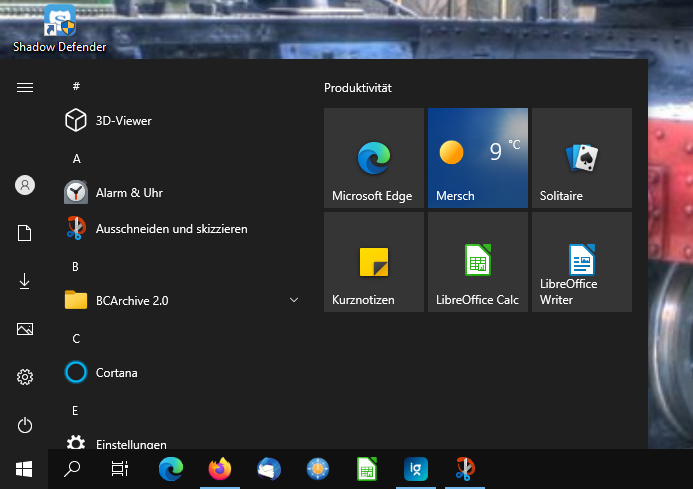Open taskbar search magnifier
Viewport: 693px width, 489px height.
[72, 469]
